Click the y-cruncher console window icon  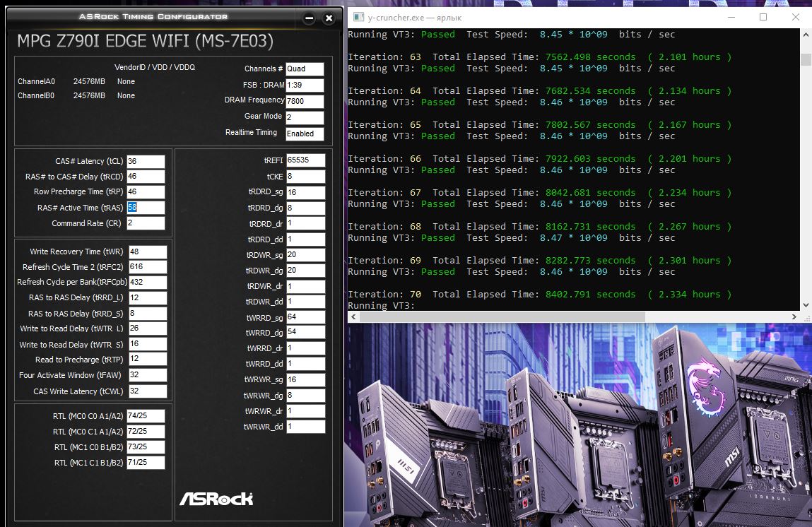358,17
